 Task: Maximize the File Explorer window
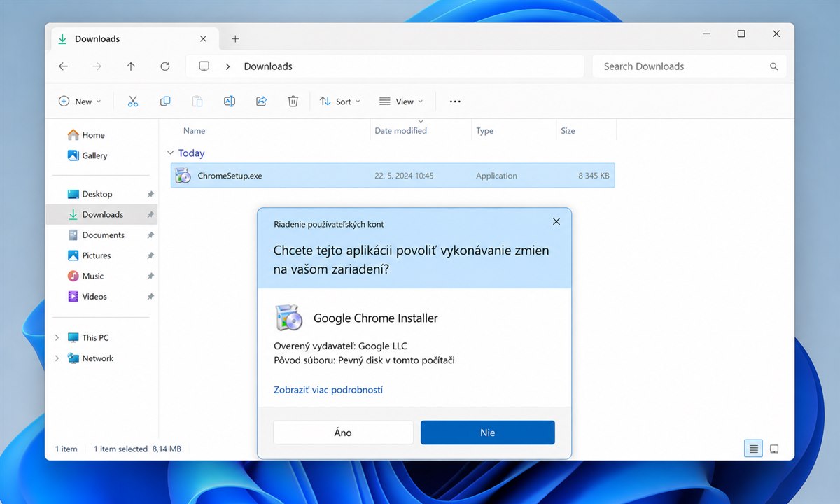pos(741,34)
